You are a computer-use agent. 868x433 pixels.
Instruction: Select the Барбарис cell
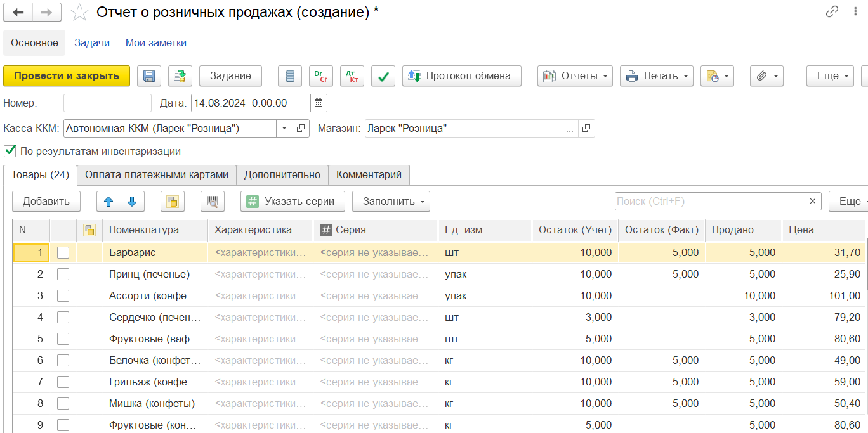[x=155, y=252]
